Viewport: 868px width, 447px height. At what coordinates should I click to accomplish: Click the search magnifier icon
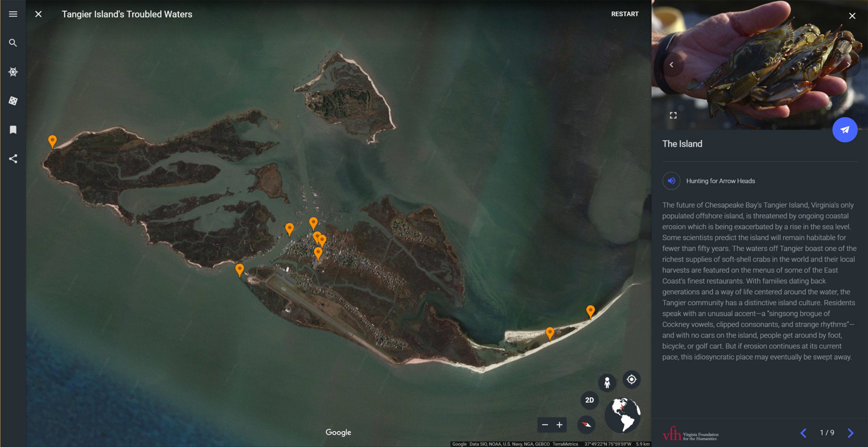pos(13,43)
